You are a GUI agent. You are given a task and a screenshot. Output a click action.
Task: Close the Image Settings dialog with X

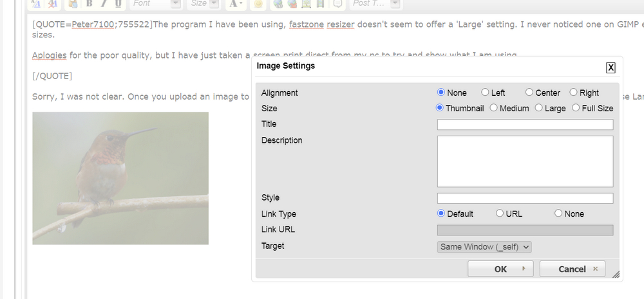(611, 68)
